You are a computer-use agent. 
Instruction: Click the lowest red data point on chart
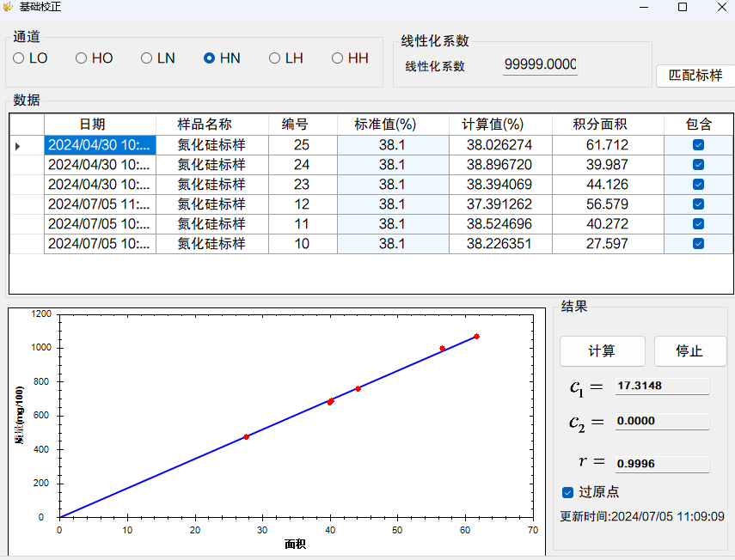pyautogui.click(x=247, y=437)
